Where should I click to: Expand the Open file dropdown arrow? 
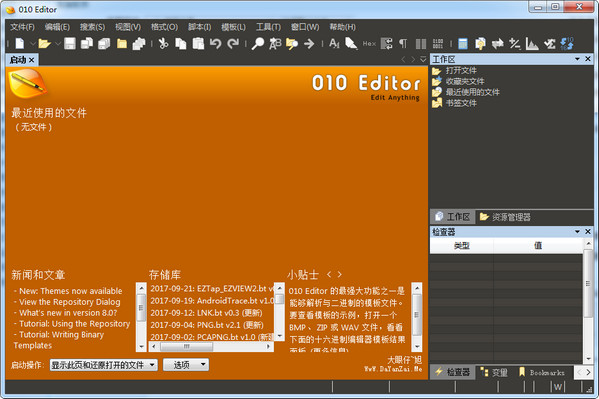coord(58,44)
